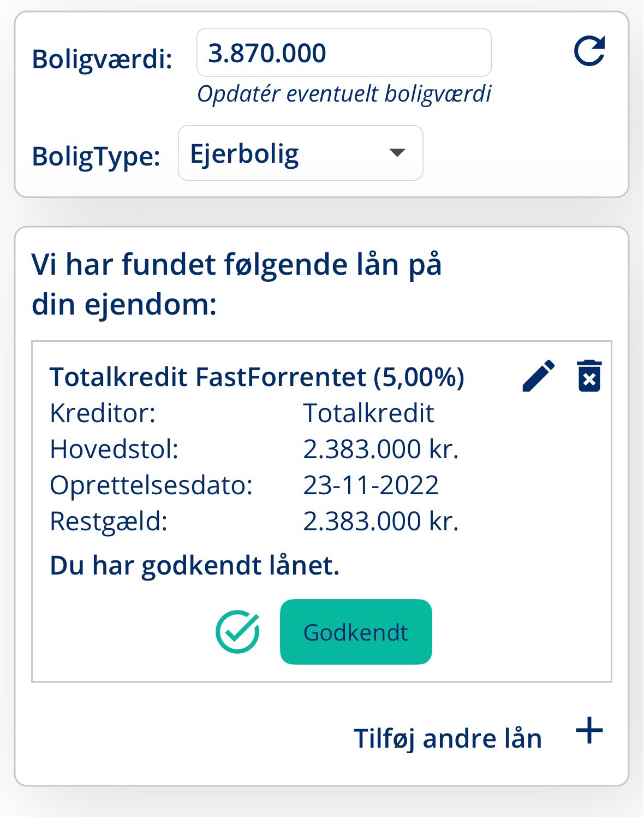Click the Kreditor value Totalkredit
Viewport: 644px width, 817px height.
(x=368, y=413)
